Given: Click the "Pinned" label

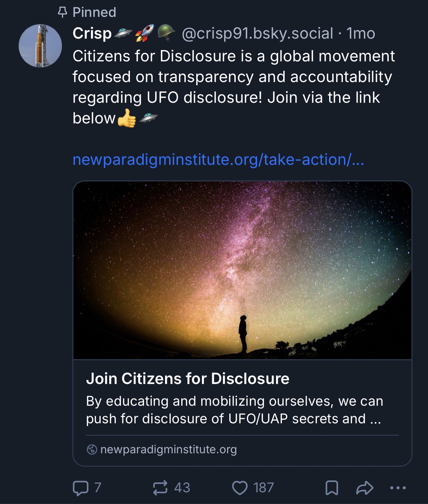Looking at the screenshot, I should [94, 12].
